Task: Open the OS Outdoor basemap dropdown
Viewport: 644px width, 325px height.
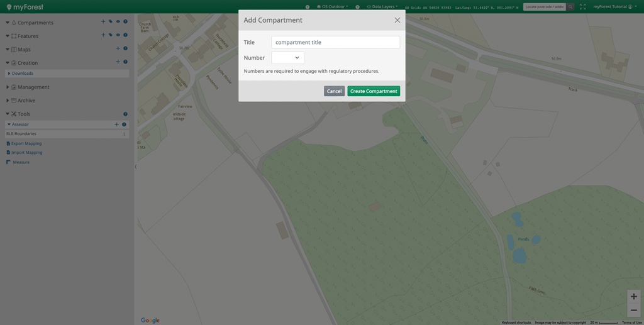Action: 333,7
